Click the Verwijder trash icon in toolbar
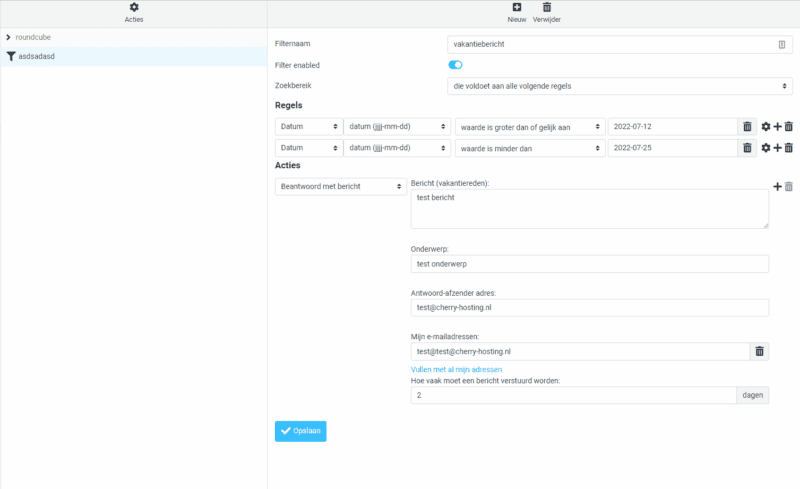This screenshot has height=489, width=800. [547, 8]
